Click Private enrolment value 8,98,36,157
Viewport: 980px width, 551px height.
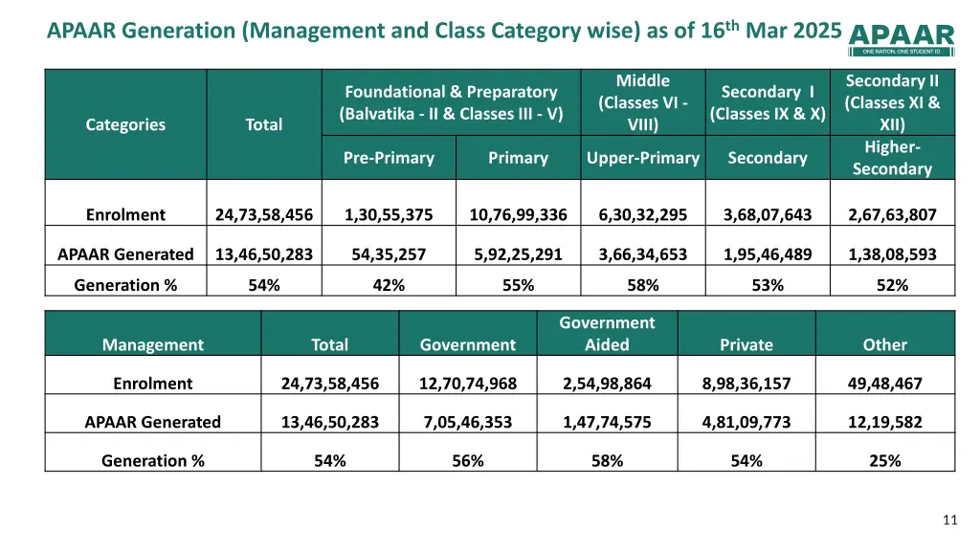(x=746, y=384)
